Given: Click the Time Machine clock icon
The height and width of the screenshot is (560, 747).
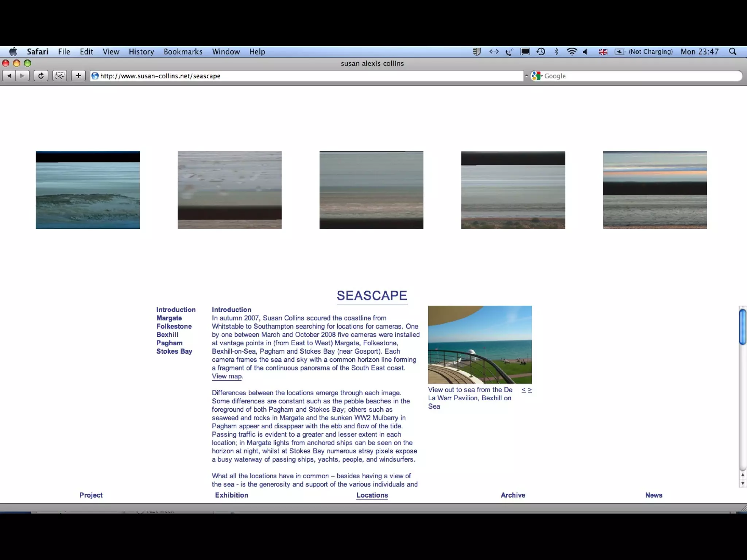Looking at the screenshot, I should (541, 52).
